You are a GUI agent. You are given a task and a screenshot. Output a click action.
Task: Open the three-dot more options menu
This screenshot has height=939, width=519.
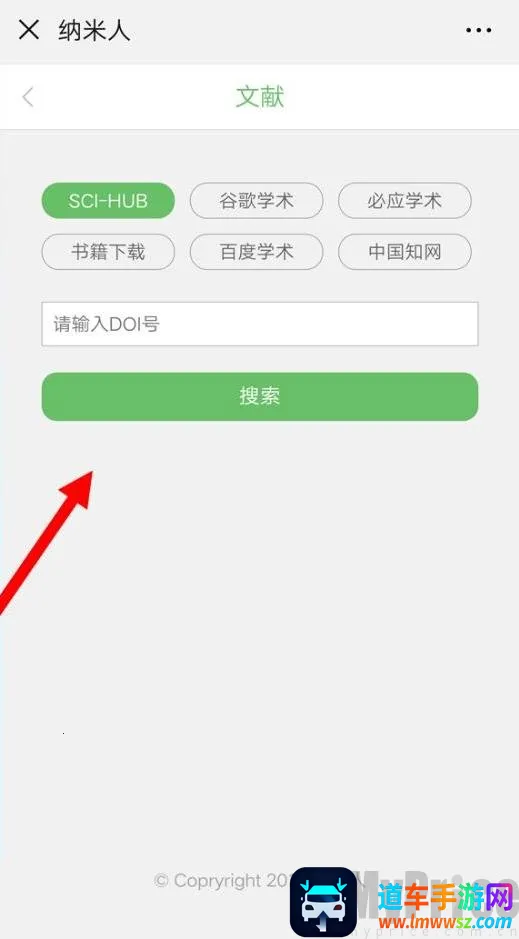click(x=478, y=30)
